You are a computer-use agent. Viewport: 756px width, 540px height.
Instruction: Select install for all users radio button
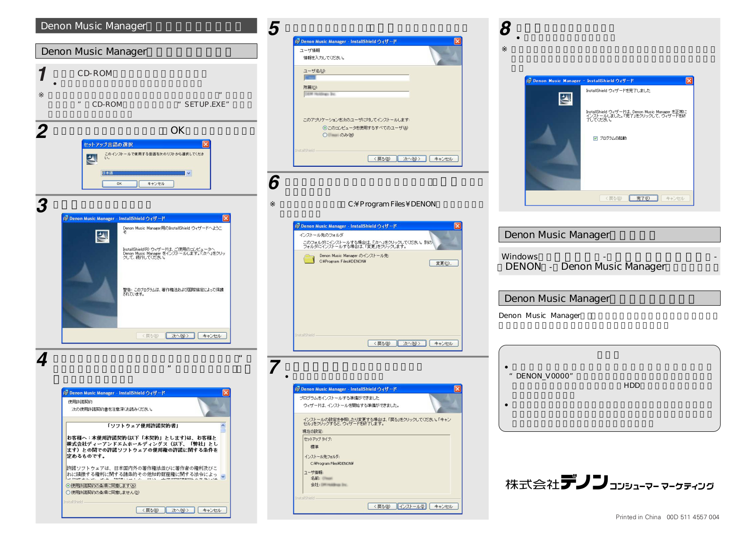[325, 128]
